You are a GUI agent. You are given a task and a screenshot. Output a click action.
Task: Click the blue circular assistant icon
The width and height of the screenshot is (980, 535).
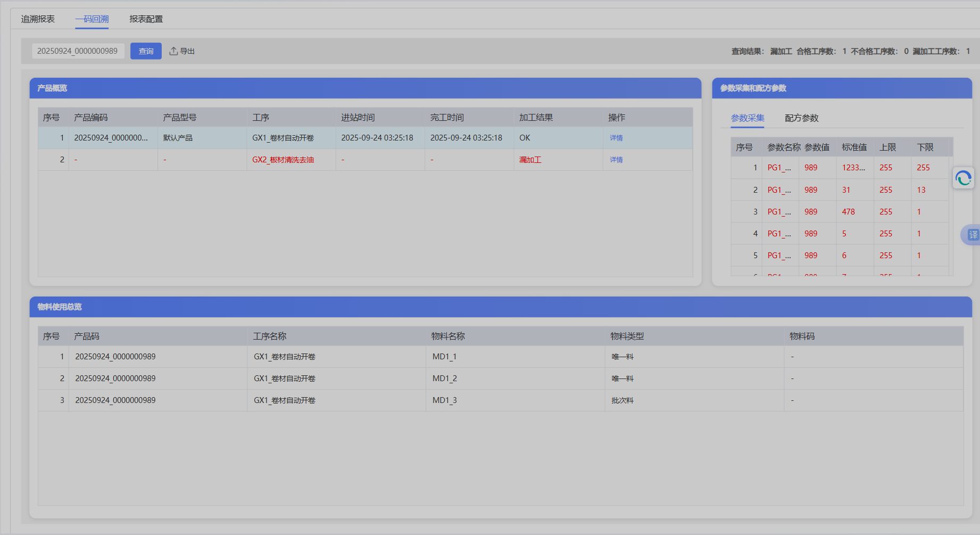pos(963,178)
